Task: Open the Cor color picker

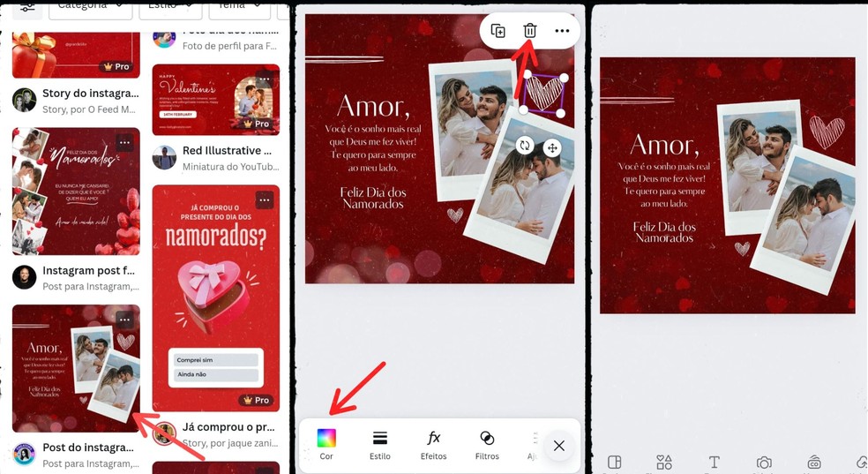Action: (x=326, y=445)
